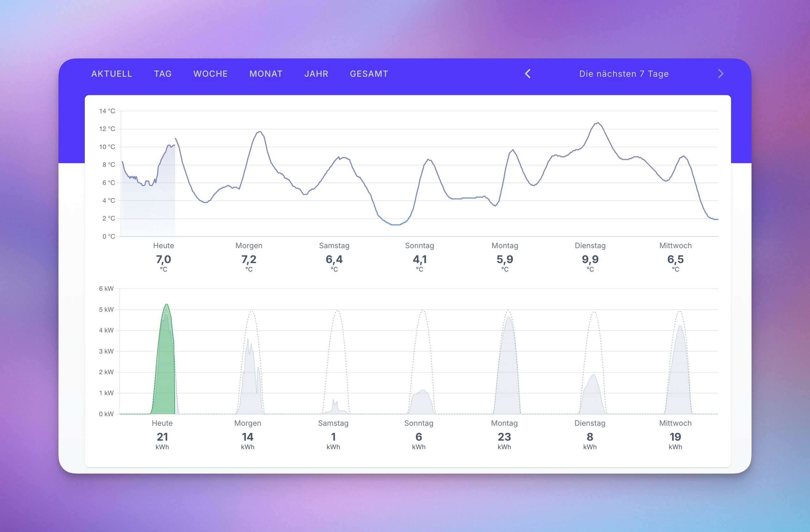Screen dimensions: 810x532
Task: Click the Morgen 14 kWh value
Action: (x=247, y=437)
